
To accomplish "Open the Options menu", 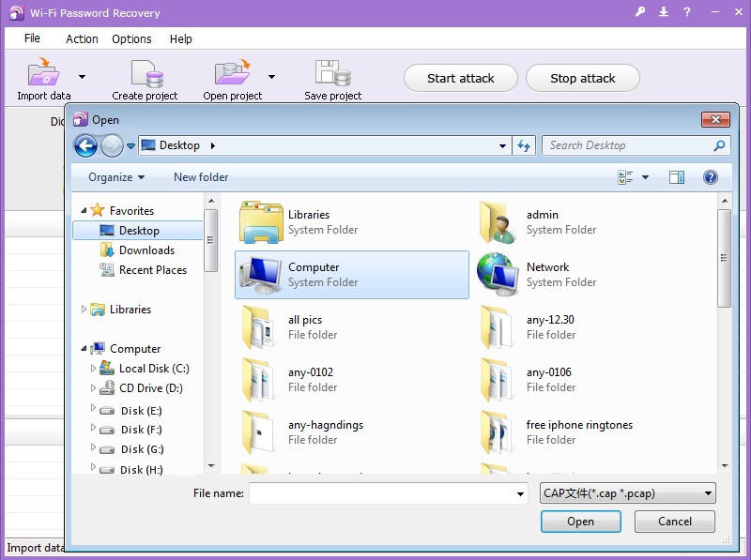I will pyautogui.click(x=131, y=38).
